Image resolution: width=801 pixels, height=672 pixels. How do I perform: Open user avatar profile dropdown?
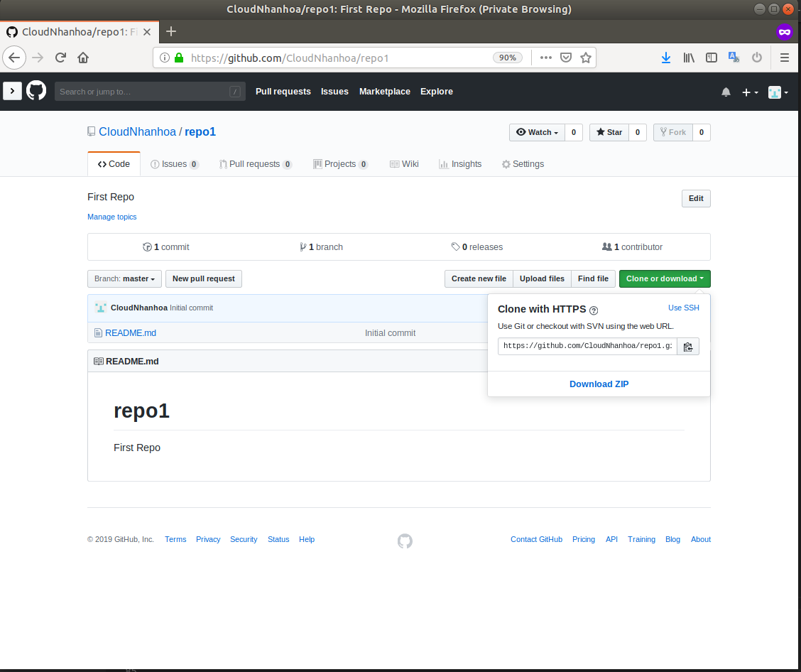click(778, 92)
